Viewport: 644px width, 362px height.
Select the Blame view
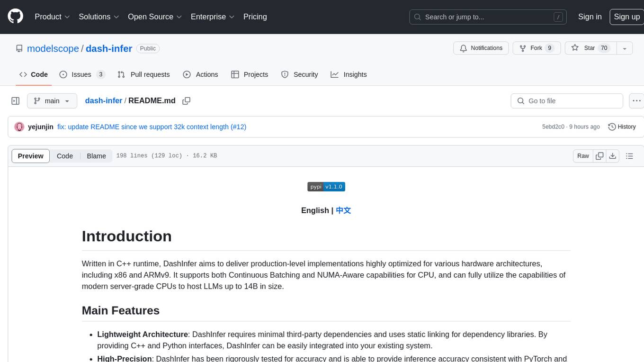pyautogui.click(x=96, y=156)
